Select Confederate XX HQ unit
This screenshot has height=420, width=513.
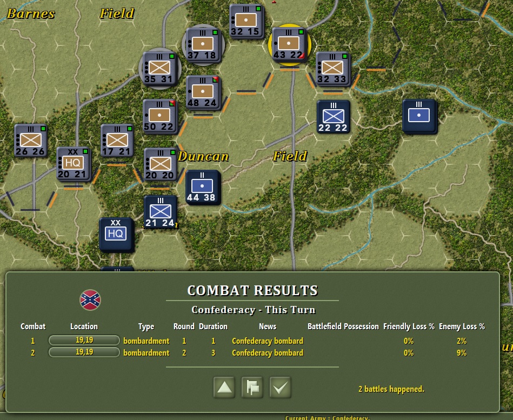[x=116, y=235]
